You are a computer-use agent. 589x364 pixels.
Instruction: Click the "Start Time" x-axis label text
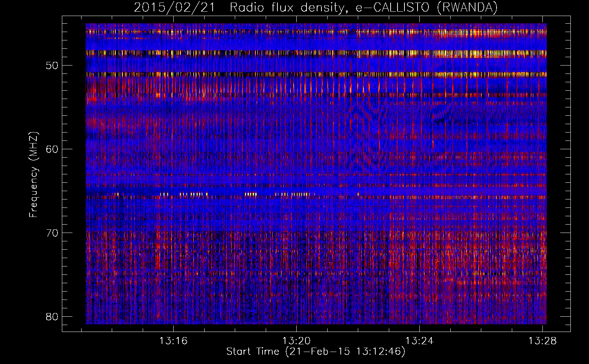(253, 352)
